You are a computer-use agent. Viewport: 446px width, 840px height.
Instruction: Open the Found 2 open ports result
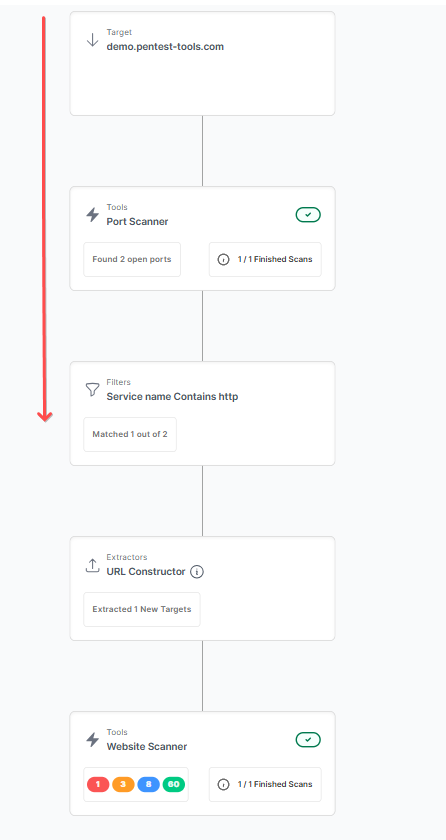tap(132, 259)
